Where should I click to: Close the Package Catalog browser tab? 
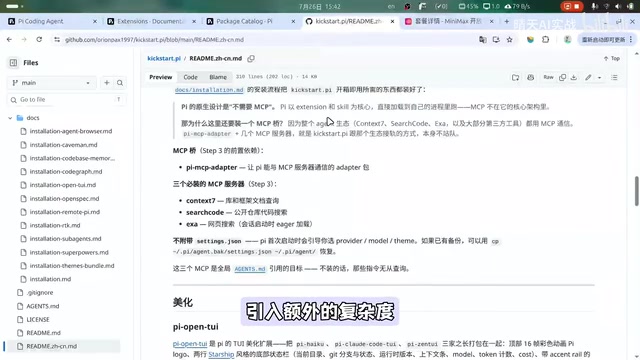pyautogui.click(x=293, y=21)
